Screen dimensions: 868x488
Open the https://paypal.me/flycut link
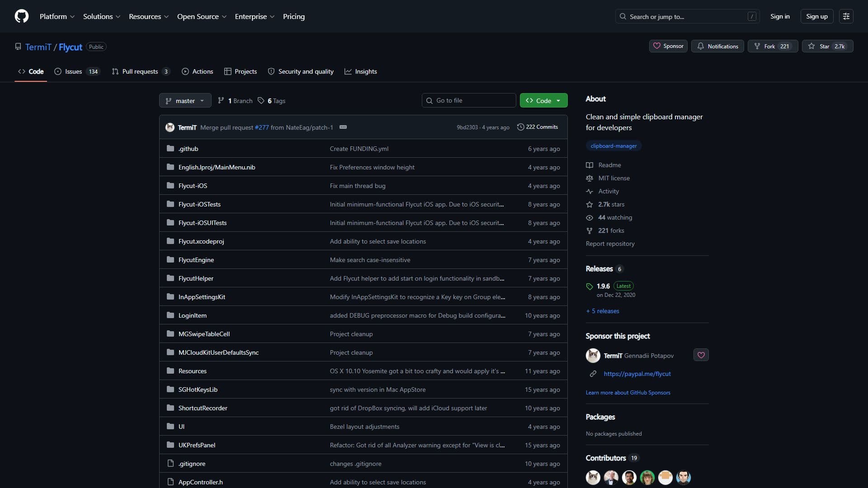point(637,374)
